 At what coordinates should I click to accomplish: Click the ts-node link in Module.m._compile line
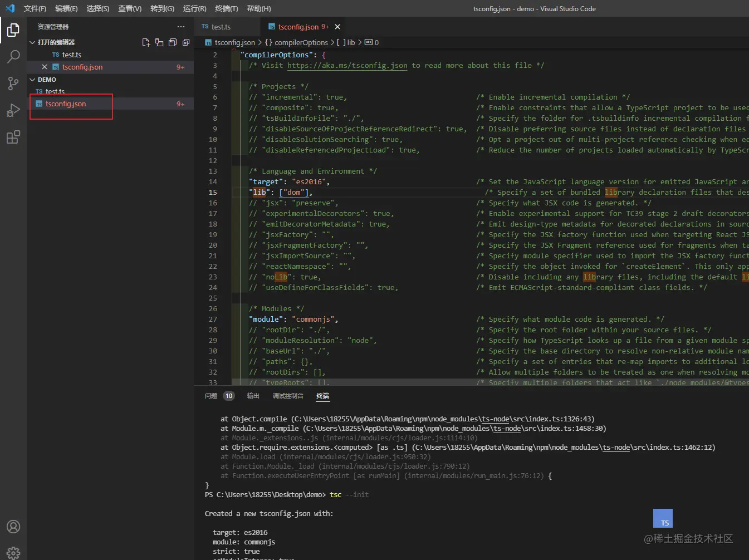tap(506, 428)
